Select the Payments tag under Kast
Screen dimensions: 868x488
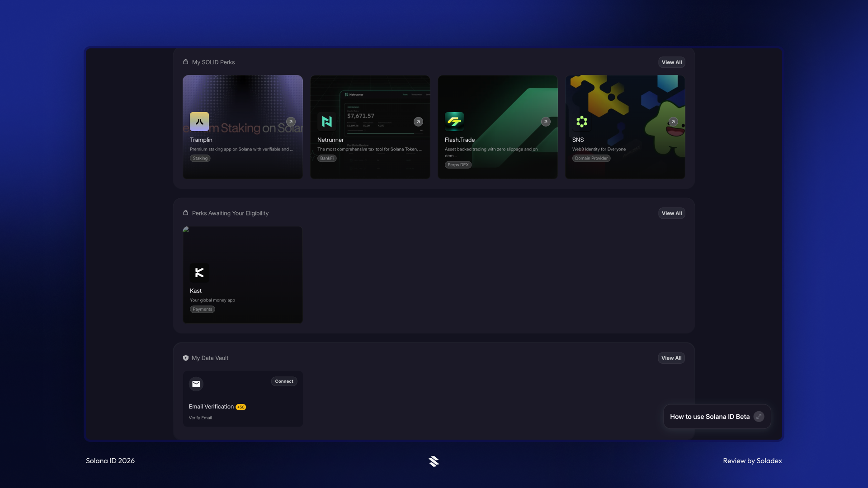point(202,309)
